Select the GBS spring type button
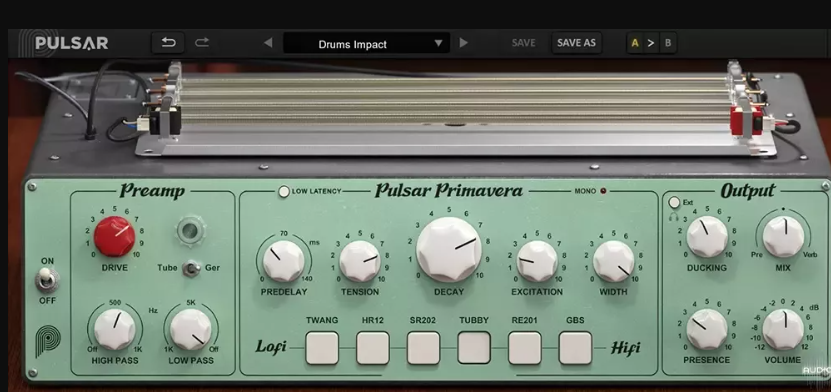Image resolution: width=831 pixels, height=392 pixels. click(x=575, y=348)
